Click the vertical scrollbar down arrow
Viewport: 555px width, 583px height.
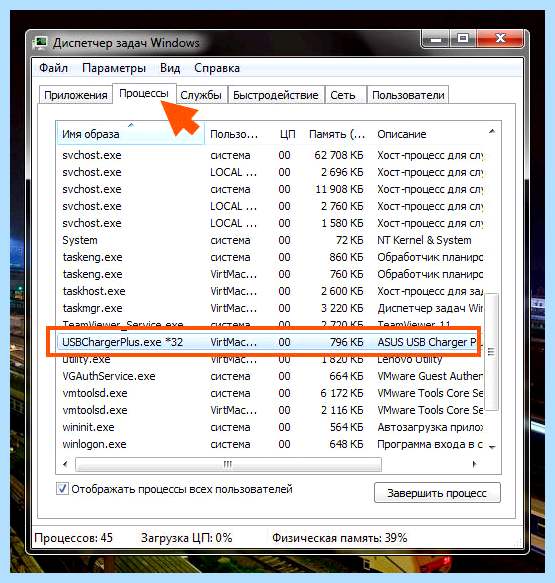[492, 447]
